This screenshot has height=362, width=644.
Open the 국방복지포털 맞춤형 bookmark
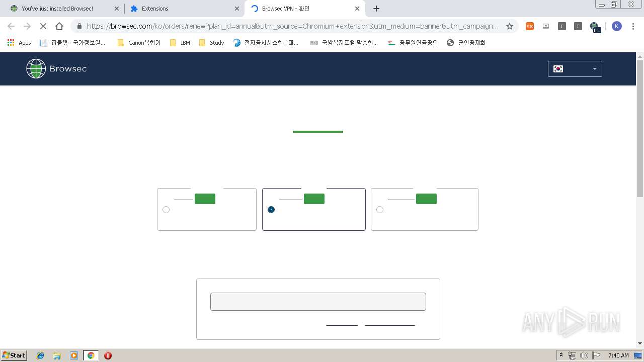[344, 43]
